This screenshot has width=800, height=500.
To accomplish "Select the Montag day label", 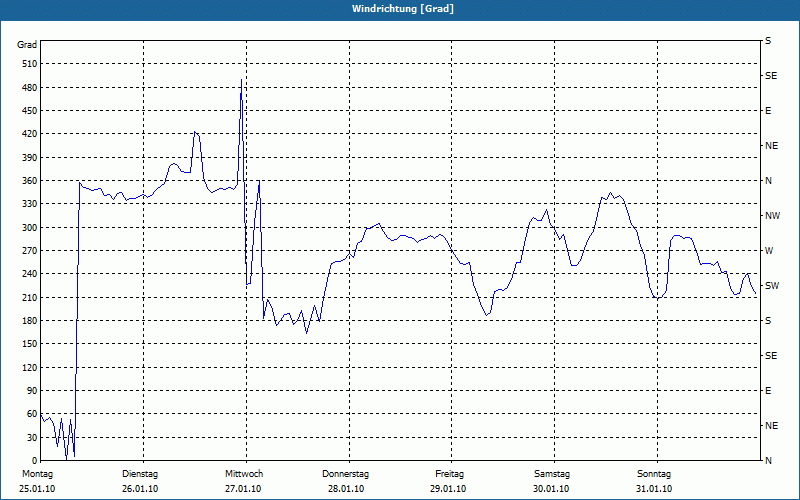I will (x=37, y=474).
